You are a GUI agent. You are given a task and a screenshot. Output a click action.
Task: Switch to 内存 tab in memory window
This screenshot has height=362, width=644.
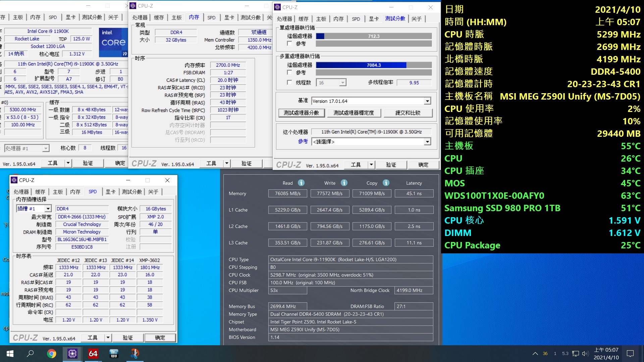194,17
